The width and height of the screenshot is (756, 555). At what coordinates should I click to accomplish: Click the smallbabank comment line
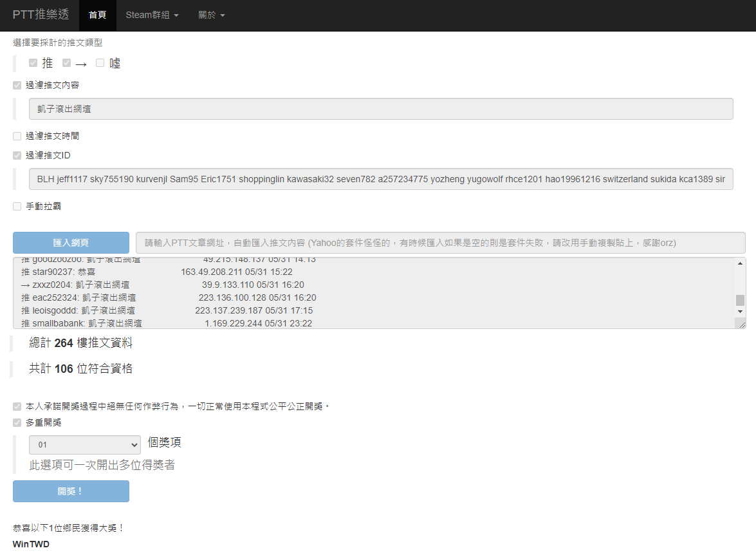pyautogui.click(x=167, y=323)
